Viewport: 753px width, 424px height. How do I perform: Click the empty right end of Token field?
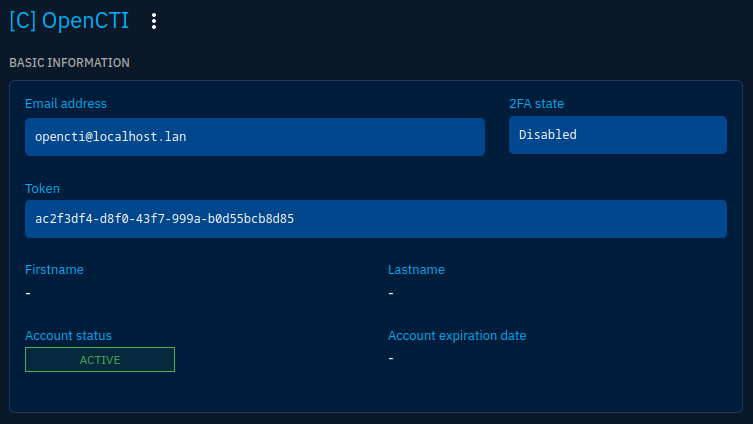pyautogui.click(x=650, y=219)
